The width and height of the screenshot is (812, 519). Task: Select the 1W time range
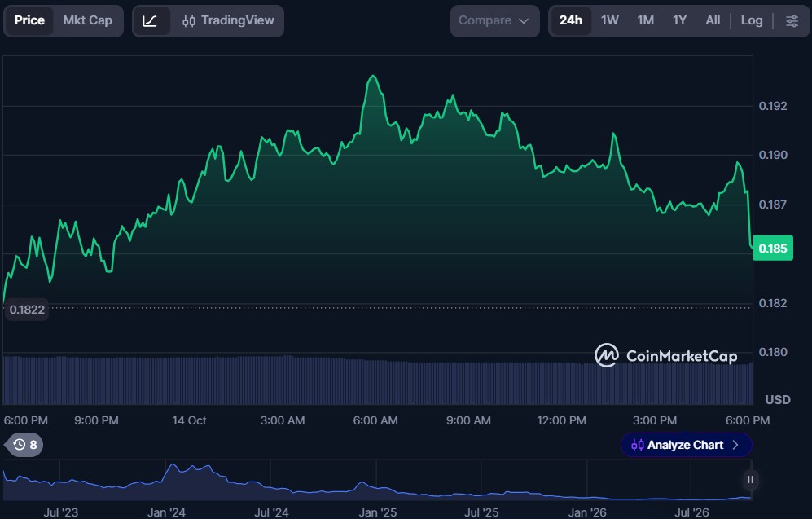click(609, 20)
